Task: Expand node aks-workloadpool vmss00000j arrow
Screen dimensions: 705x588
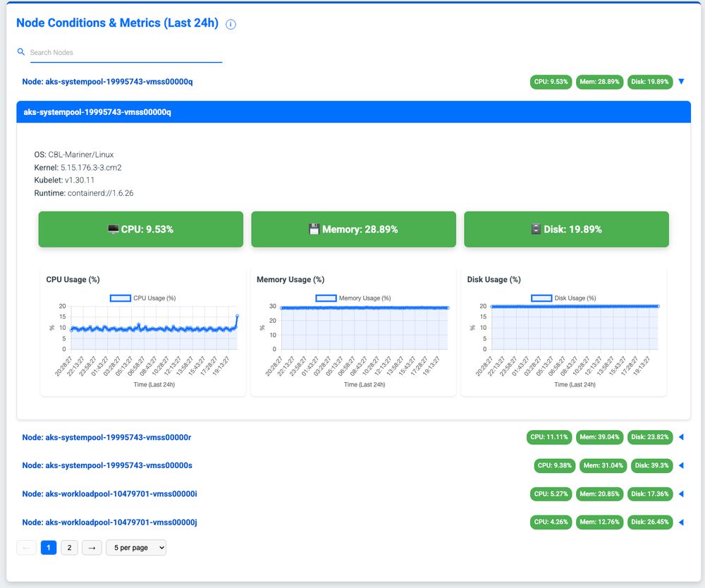Action: (x=681, y=522)
